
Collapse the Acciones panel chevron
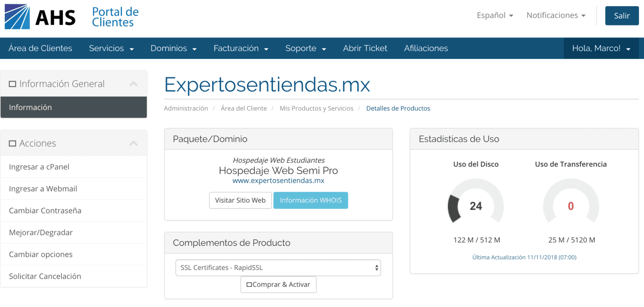click(134, 143)
